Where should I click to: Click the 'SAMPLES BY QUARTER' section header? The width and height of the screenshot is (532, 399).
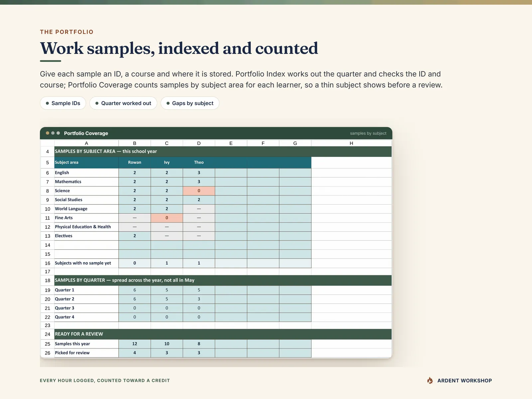[x=223, y=280]
